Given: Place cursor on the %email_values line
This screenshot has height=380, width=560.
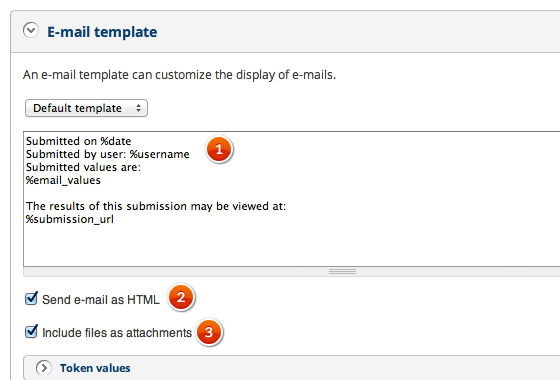Looking at the screenshot, I should coord(63,180).
